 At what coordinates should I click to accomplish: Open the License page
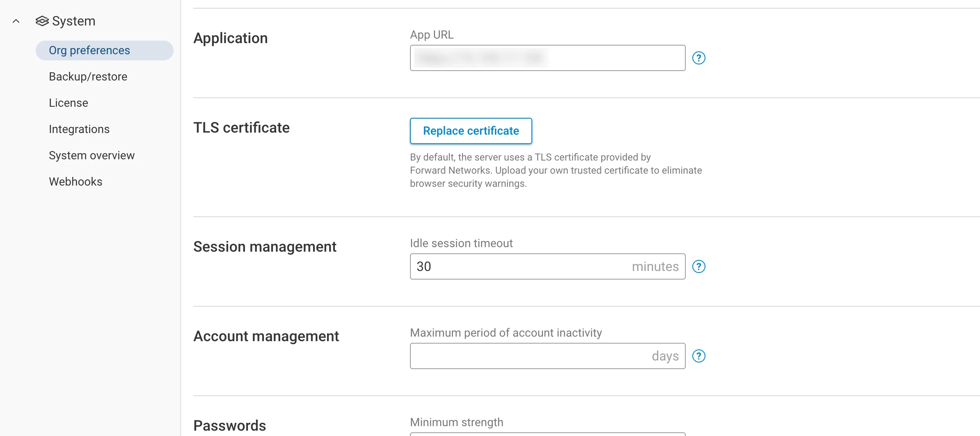[x=68, y=103]
